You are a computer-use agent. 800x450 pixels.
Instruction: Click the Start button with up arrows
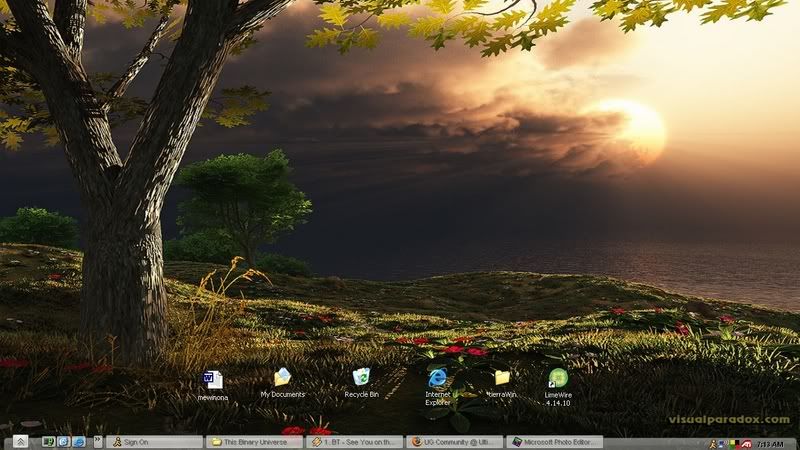[20, 441]
